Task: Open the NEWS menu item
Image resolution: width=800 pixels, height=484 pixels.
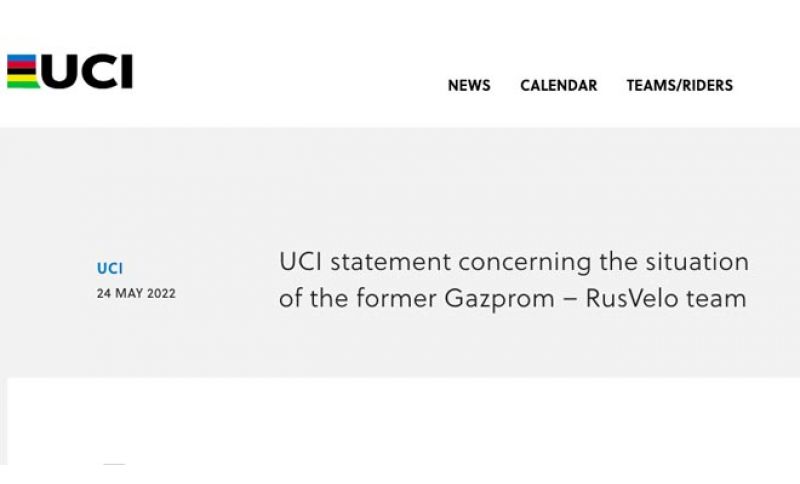Action: point(469,85)
